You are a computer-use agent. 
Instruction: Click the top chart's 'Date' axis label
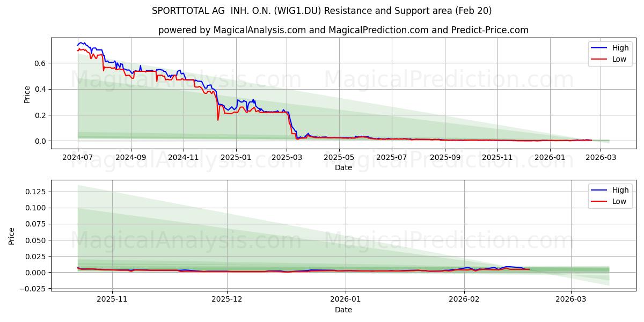point(343,167)
